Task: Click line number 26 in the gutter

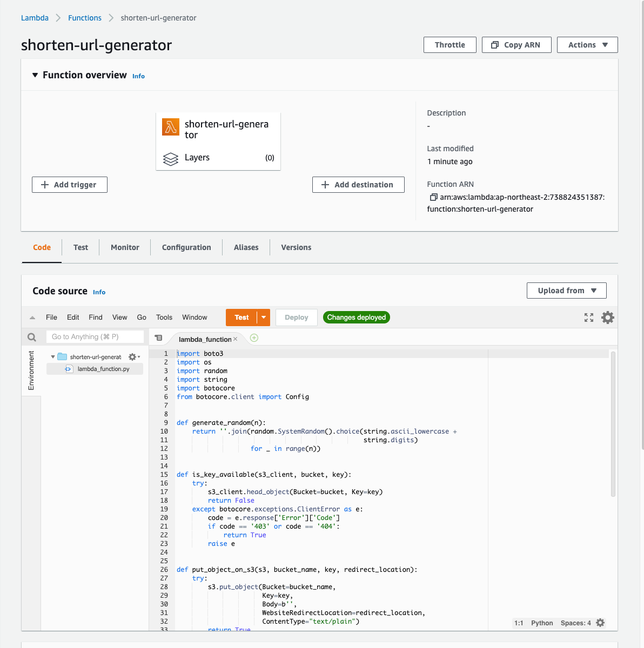Action: click(x=164, y=570)
